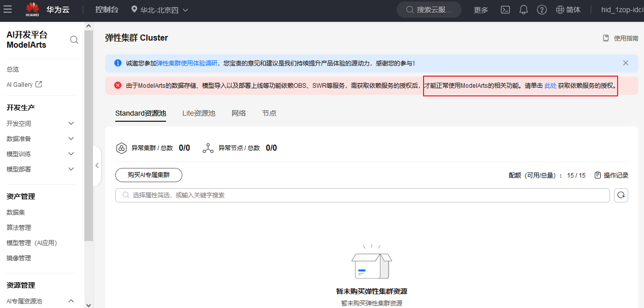Open the 控制台 console link
Viewport: 644px width, 308px height.
[107, 10]
